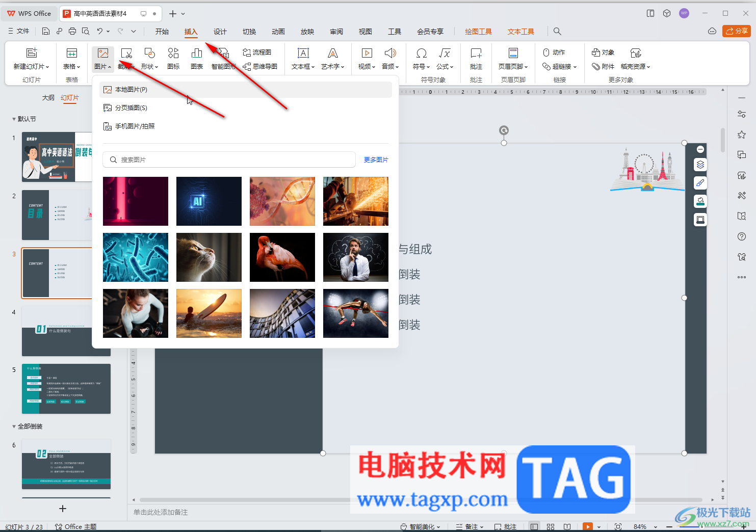
Task: Choose 本地图片(P) from picture menu
Action: coord(246,90)
